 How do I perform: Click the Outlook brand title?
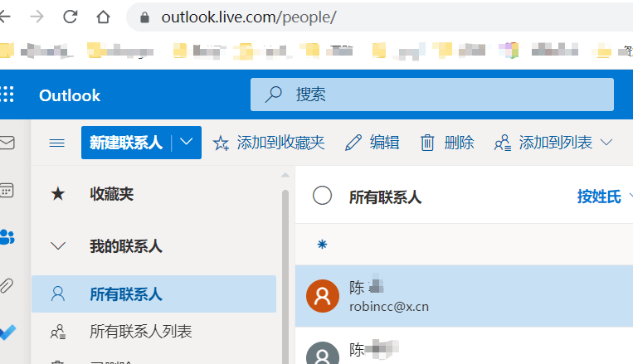click(70, 95)
